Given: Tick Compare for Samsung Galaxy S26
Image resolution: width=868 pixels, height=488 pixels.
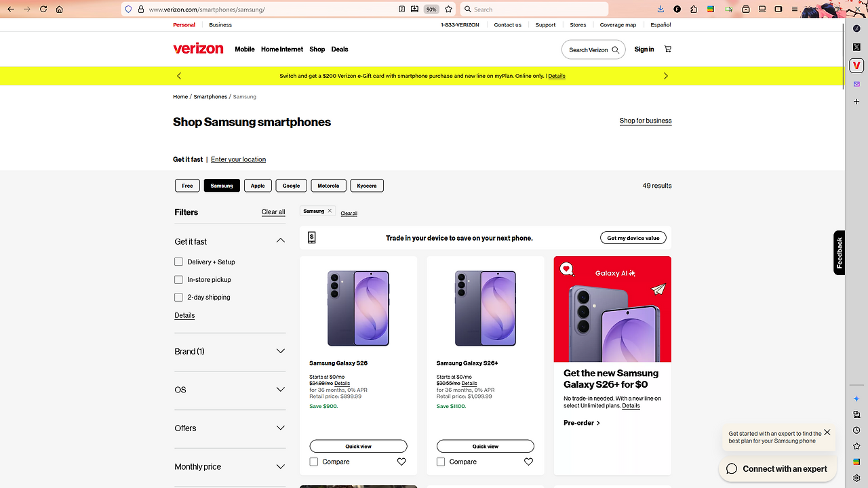Looking at the screenshot, I should tap(314, 462).
